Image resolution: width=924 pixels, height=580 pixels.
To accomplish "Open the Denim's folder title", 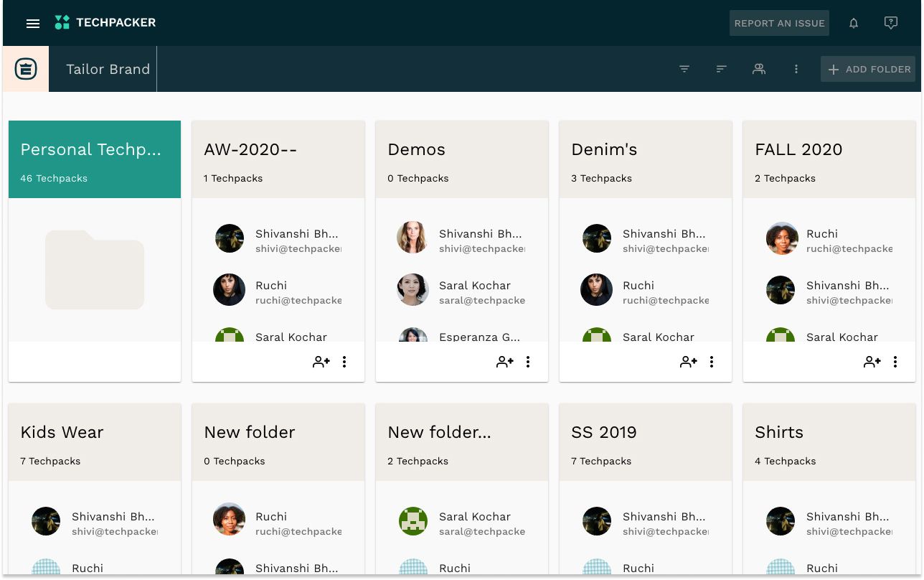I will point(604,149).
